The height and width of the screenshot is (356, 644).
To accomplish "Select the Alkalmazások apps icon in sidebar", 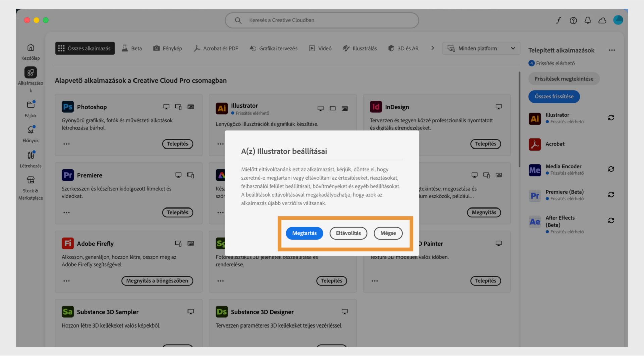I will click(x=31, y=72).
